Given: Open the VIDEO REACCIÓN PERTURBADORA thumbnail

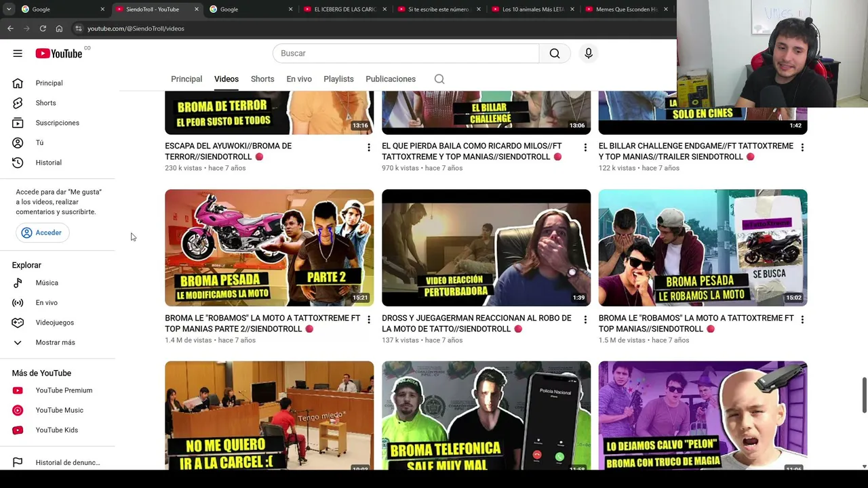Looking at the screenshot, I should click(x=486, y=248).
